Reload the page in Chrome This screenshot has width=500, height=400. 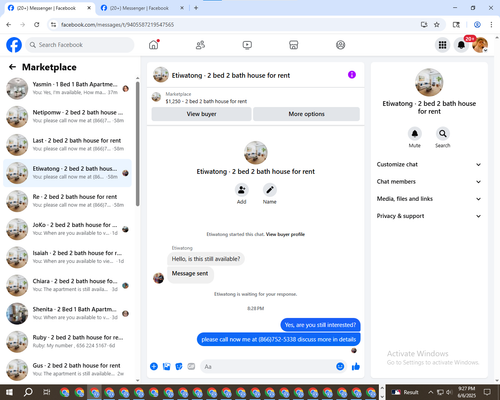pyautogui.click(x=37, y=25)
